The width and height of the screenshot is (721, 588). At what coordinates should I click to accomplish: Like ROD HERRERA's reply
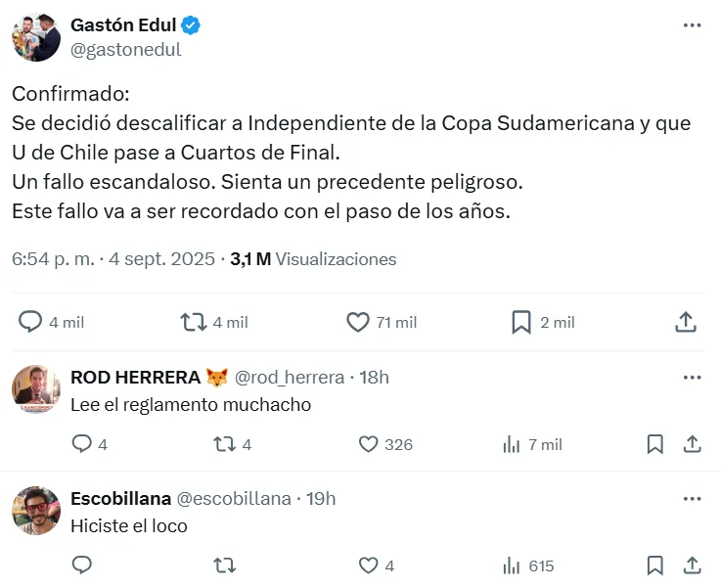coord(368,444)
